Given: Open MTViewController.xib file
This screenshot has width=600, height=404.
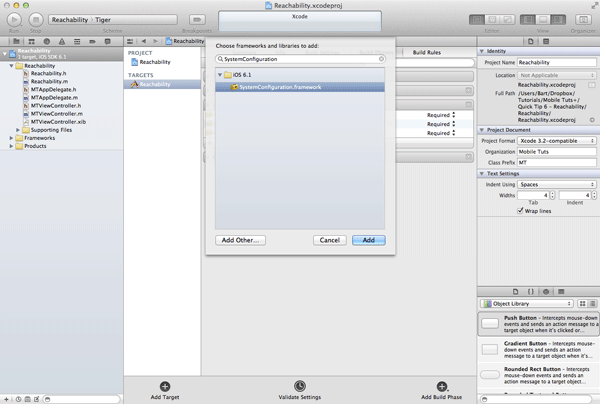Looking at the screenshot, I should coord(54,122).
